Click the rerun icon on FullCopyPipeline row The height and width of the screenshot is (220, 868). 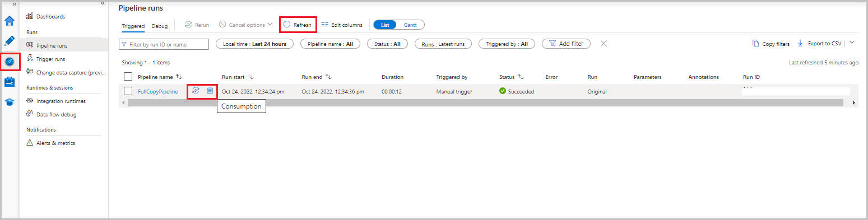tap(196, 91)
